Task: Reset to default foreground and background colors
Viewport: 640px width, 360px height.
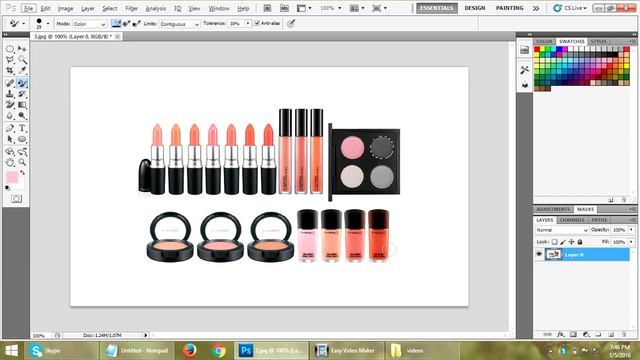Action: coord(8,188)
